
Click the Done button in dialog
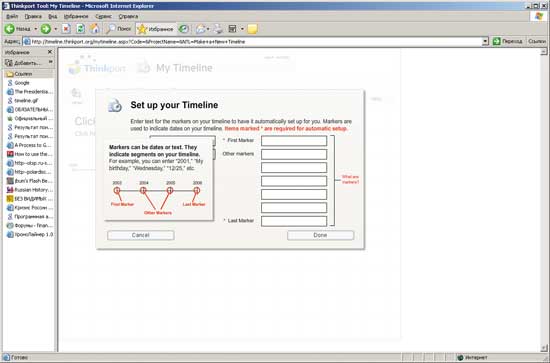point(320,235)
